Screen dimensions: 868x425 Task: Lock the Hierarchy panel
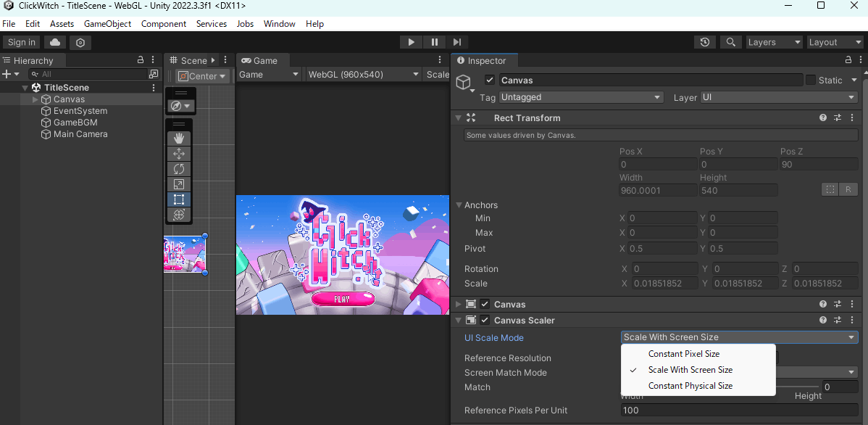click(141, 60)
